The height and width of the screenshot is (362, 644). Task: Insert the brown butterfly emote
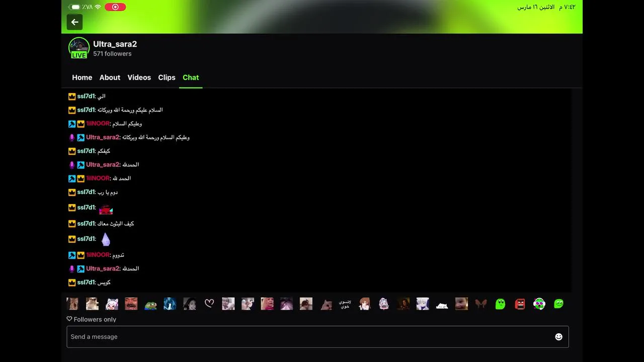click(481, 304)
